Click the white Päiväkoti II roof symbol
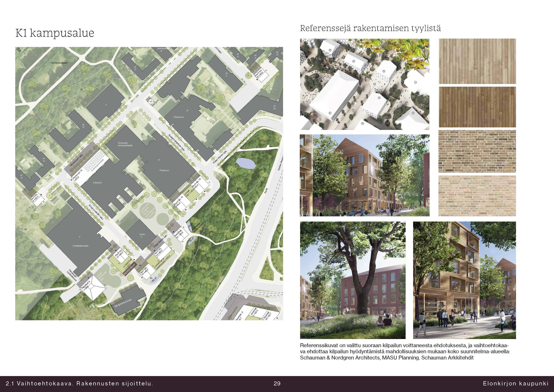 92,288
